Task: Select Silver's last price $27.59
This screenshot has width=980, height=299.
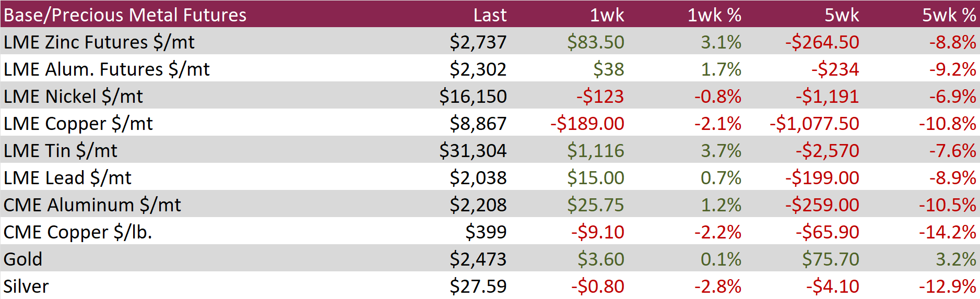Action: tap(478, 286)
